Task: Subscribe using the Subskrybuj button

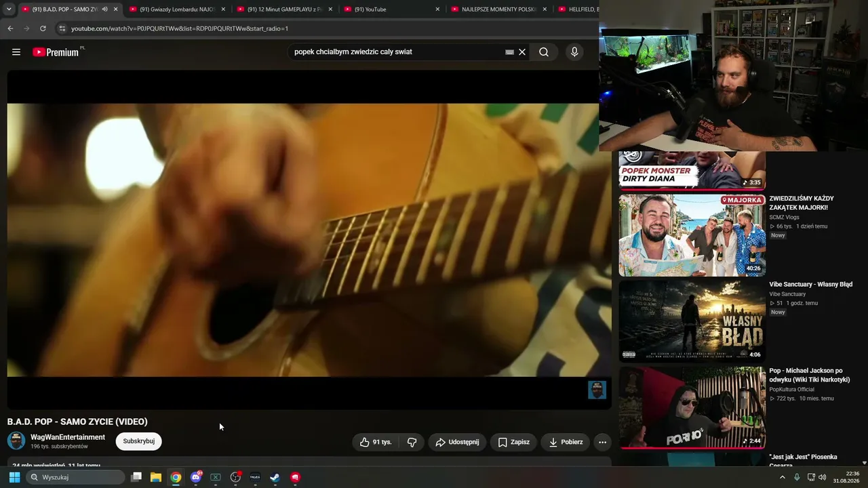Action: (x=139, y=441)
